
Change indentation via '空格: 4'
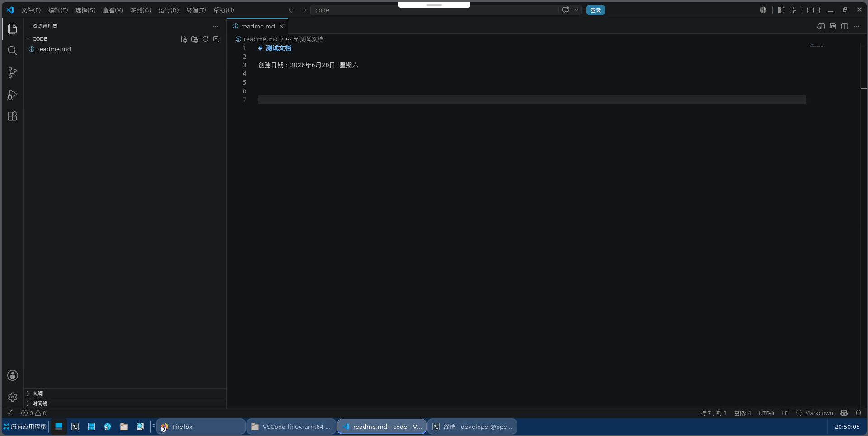[743, 413]
